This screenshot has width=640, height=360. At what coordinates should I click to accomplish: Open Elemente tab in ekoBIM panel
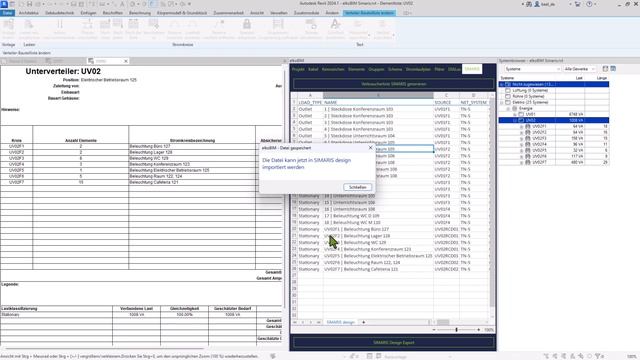point(356,69)
